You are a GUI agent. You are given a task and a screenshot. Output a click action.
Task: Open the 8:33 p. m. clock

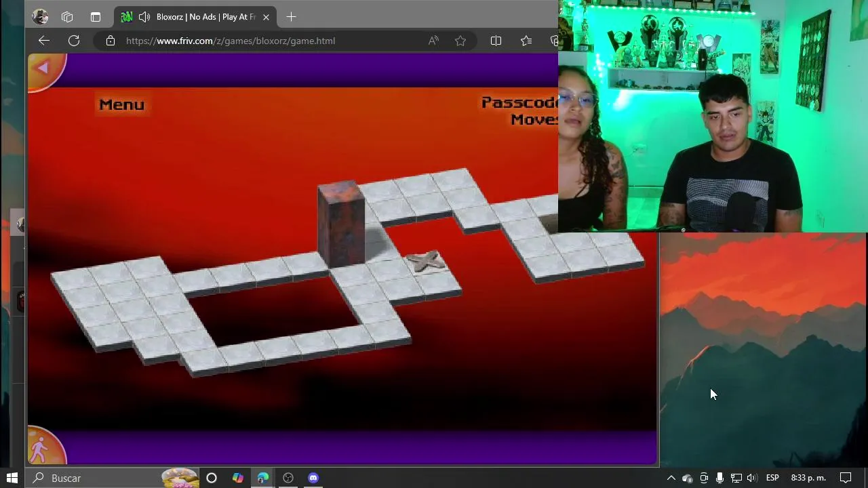808,478
